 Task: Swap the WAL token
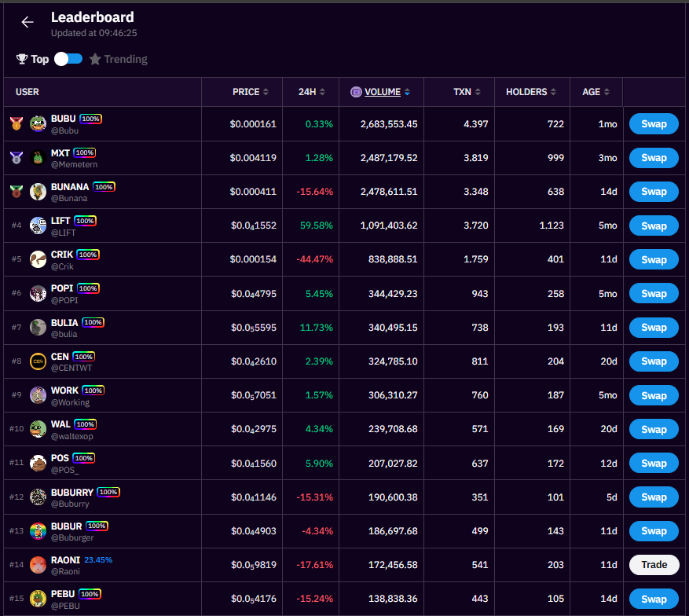(654, 429)
